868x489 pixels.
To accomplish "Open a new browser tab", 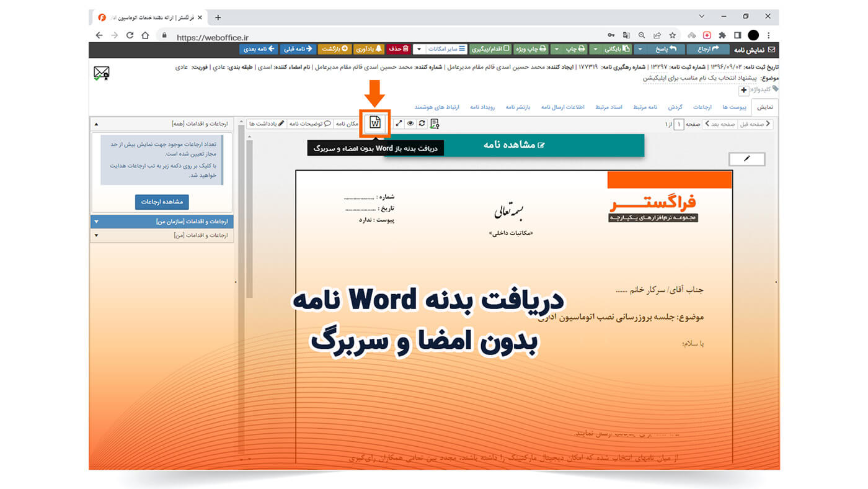I will [x=218, y=17].
